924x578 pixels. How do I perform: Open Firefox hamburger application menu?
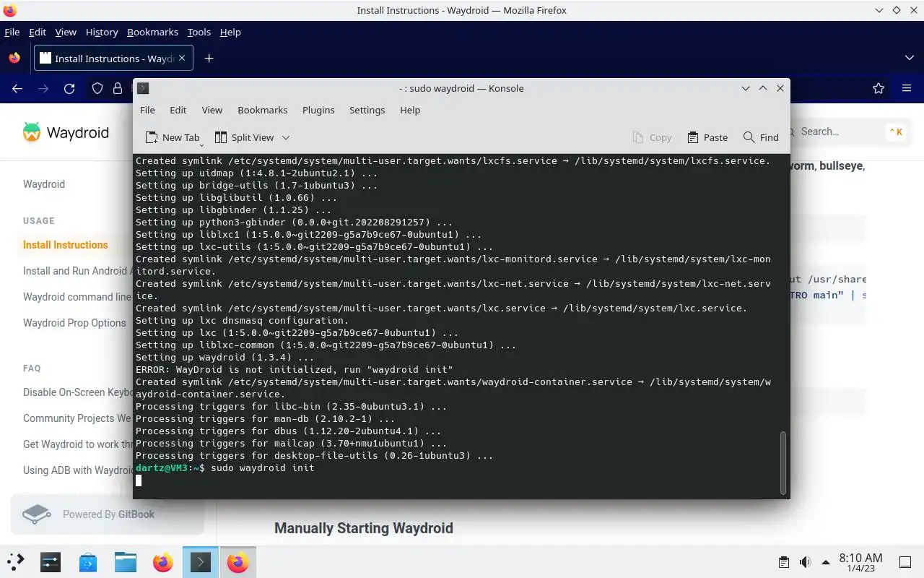point(907,88)
